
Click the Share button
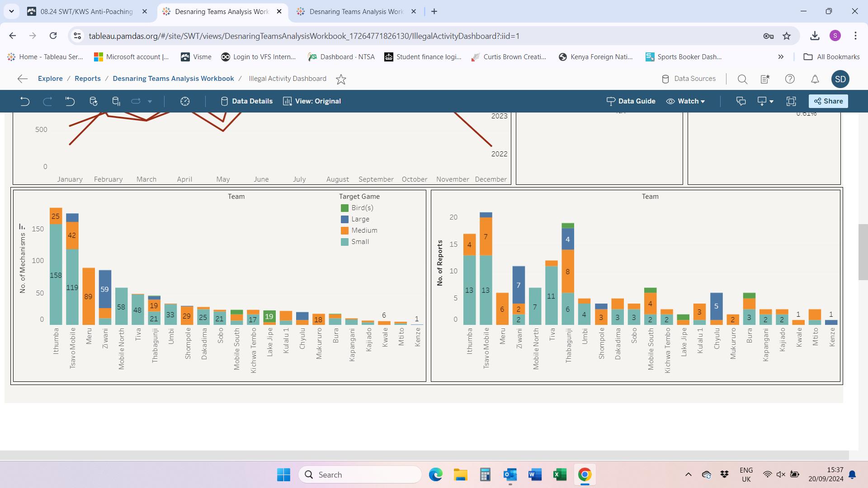point(828,101)
